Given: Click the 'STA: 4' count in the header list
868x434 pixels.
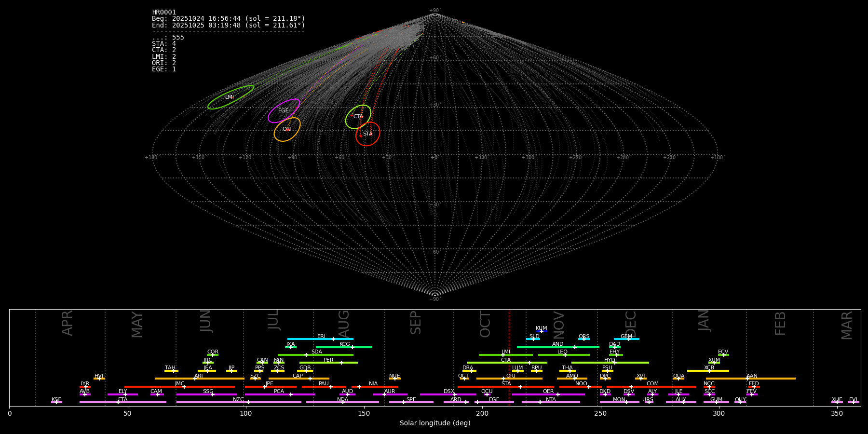Looking at the screenshot, I should [x=164, y=44].
